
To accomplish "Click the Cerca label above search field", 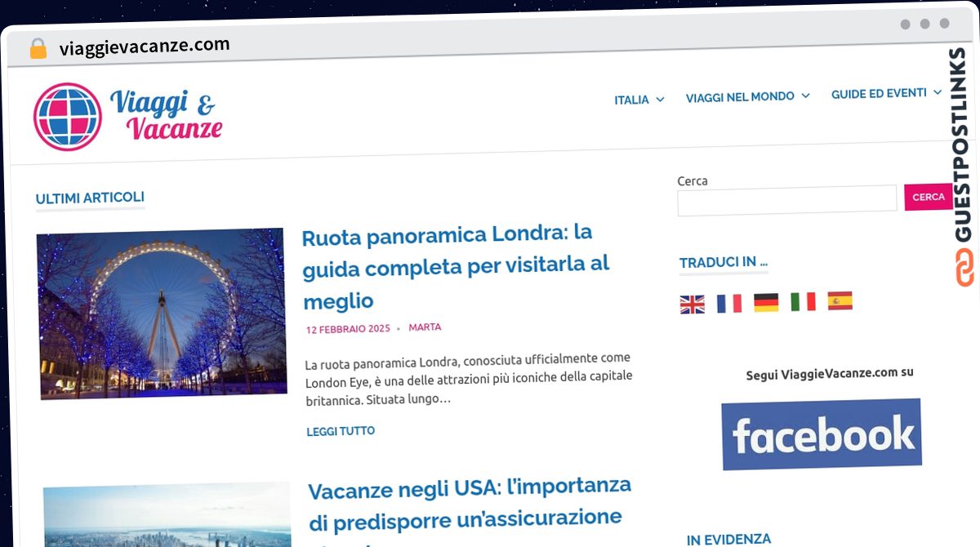I will coord(693,180).
